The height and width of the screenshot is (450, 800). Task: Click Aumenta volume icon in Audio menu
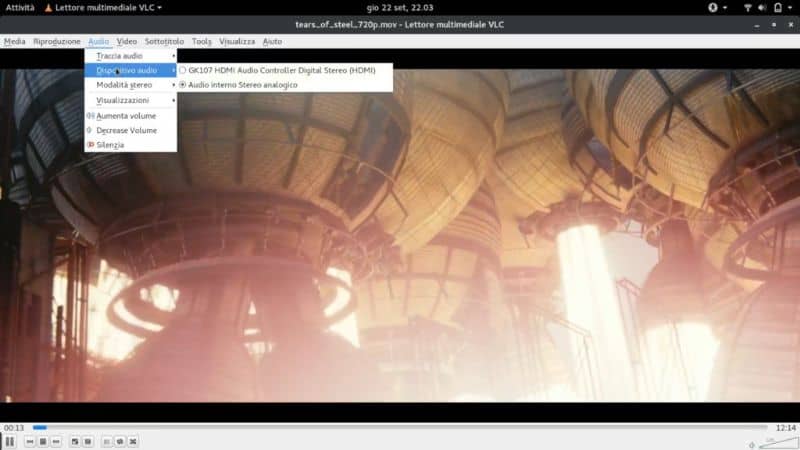coord(90,116)
